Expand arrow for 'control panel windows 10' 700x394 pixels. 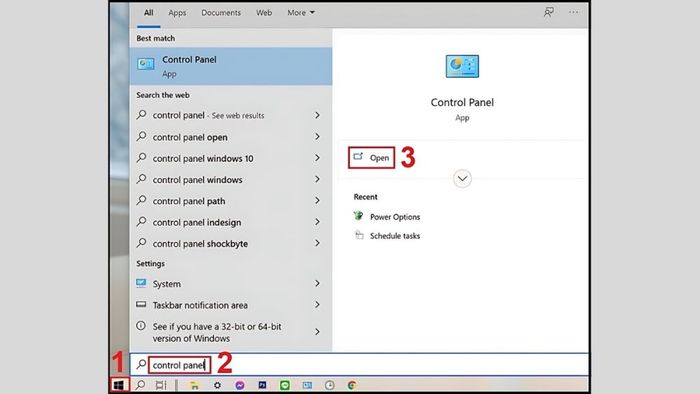click(317, 158)
